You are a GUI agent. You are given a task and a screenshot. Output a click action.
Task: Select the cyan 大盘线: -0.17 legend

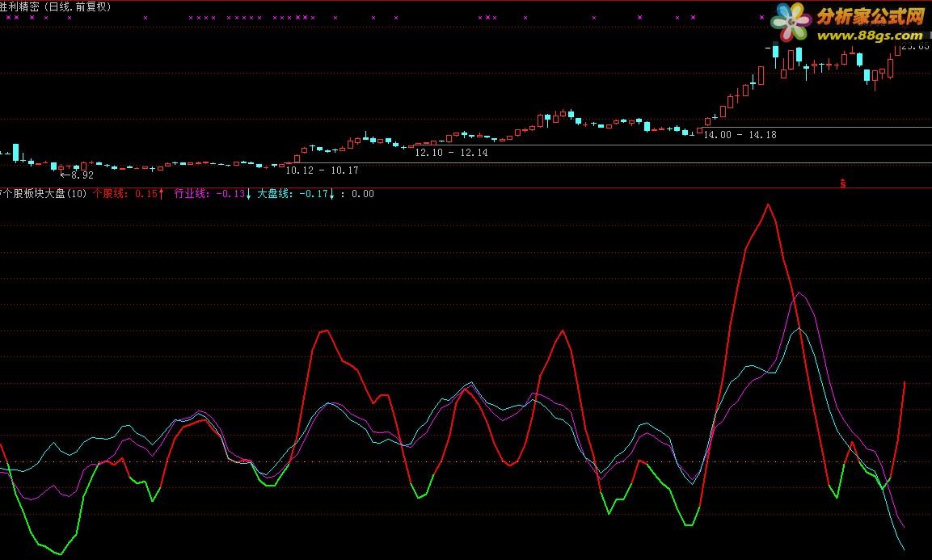(x=293, y=194)
